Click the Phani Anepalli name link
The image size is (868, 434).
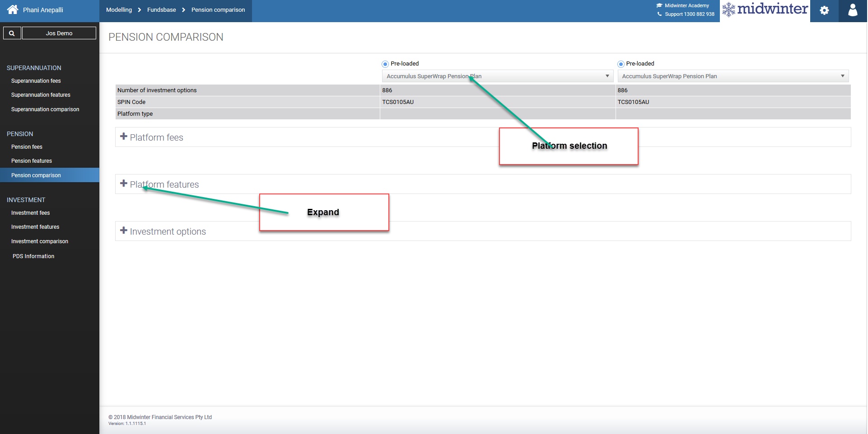pos(43,10)
